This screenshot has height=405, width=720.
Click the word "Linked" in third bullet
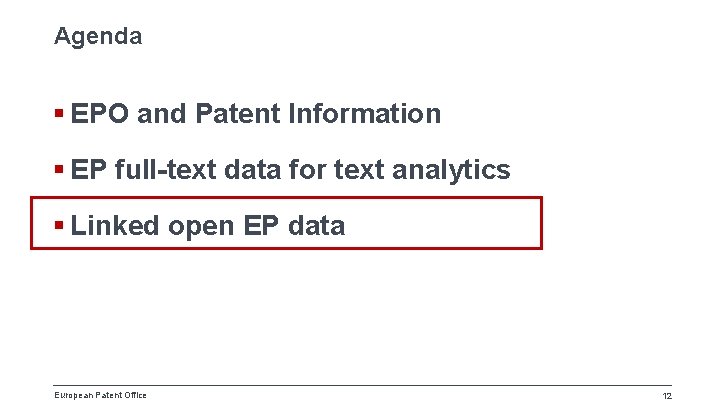115,226
